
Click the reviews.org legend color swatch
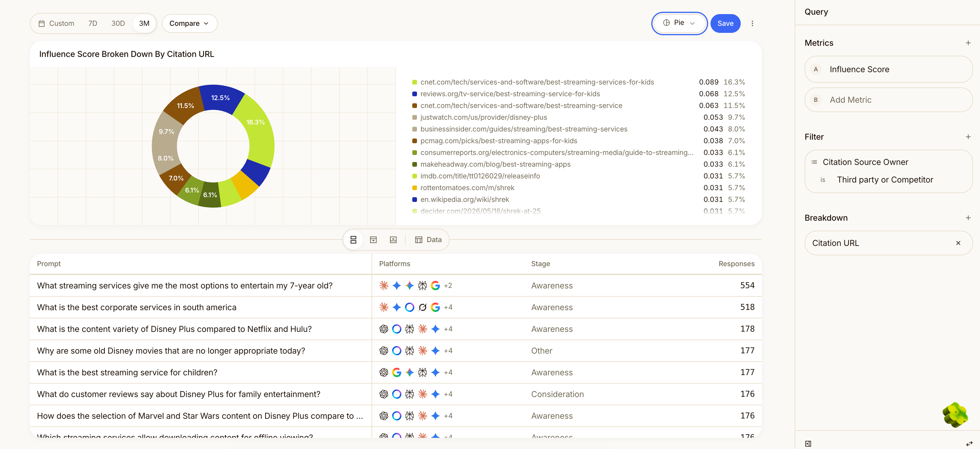click(414, 94)
